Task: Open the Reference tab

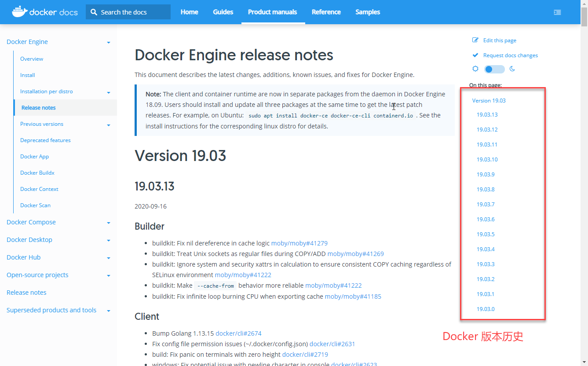Action: coord(326,12)
